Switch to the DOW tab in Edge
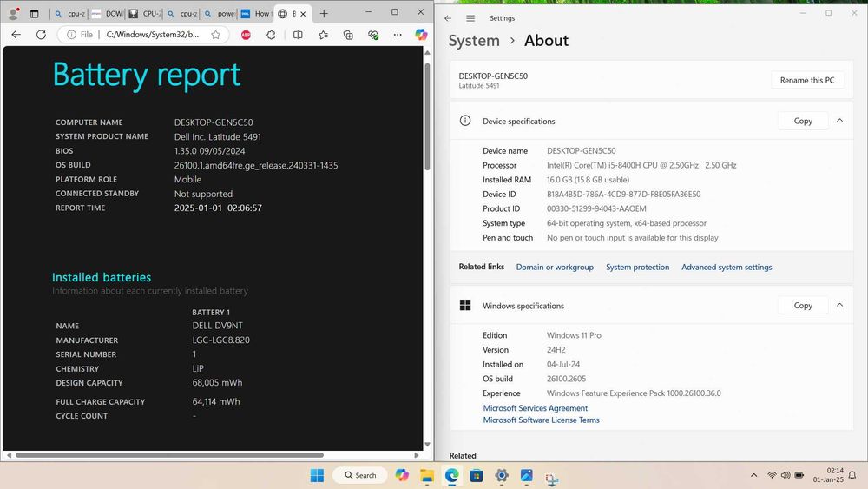 tap(106, 13)
